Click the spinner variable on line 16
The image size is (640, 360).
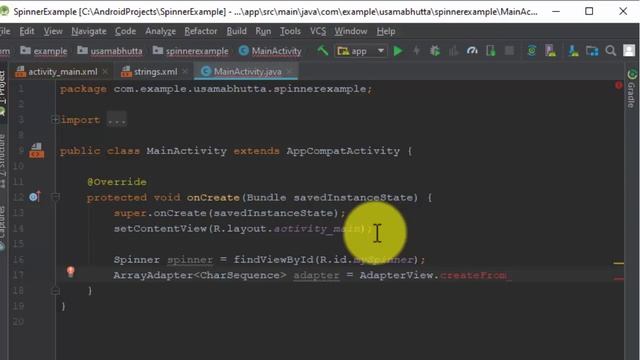[x=190, y=260]
